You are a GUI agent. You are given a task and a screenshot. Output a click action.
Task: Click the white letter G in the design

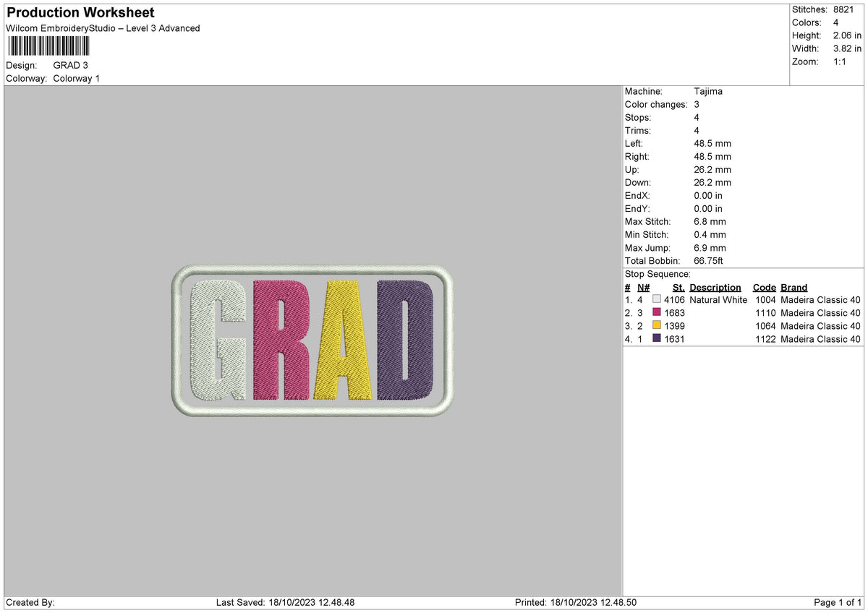pyautogui.click(x=217, y=340)
